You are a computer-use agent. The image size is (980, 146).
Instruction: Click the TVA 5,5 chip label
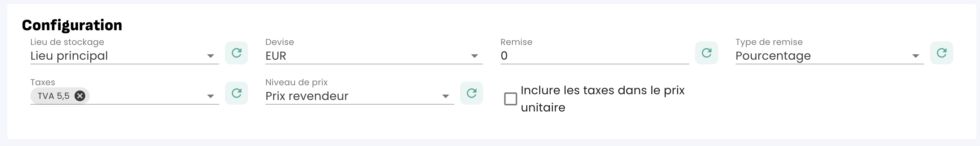53,96
